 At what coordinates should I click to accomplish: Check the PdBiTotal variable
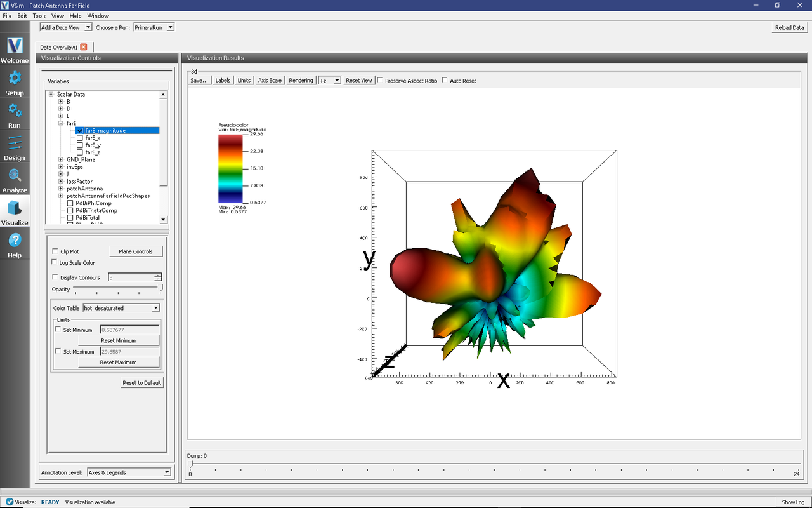click(70, 218)
